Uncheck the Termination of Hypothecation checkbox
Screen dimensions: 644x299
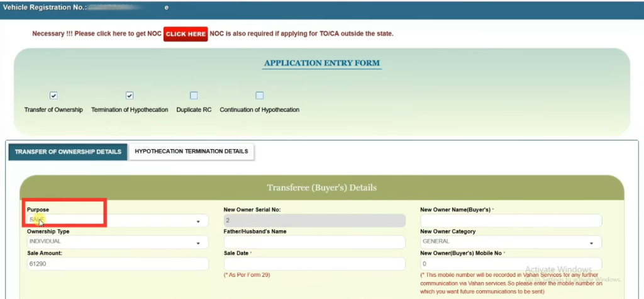pyautogui.click(x=130, y=96)
